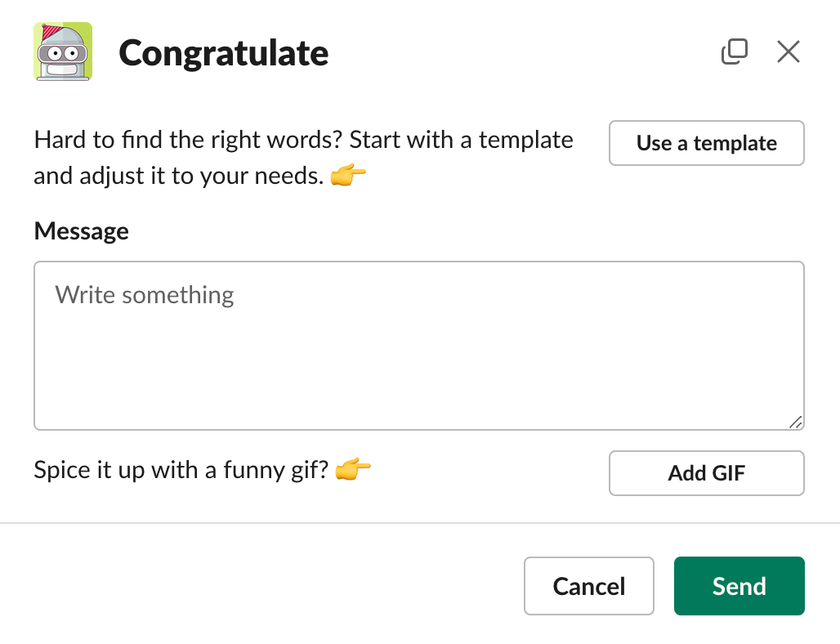Click the pointing hand emoji beside gif text
Viewport: 840px width, 644px height.
(x=353, y=470)
